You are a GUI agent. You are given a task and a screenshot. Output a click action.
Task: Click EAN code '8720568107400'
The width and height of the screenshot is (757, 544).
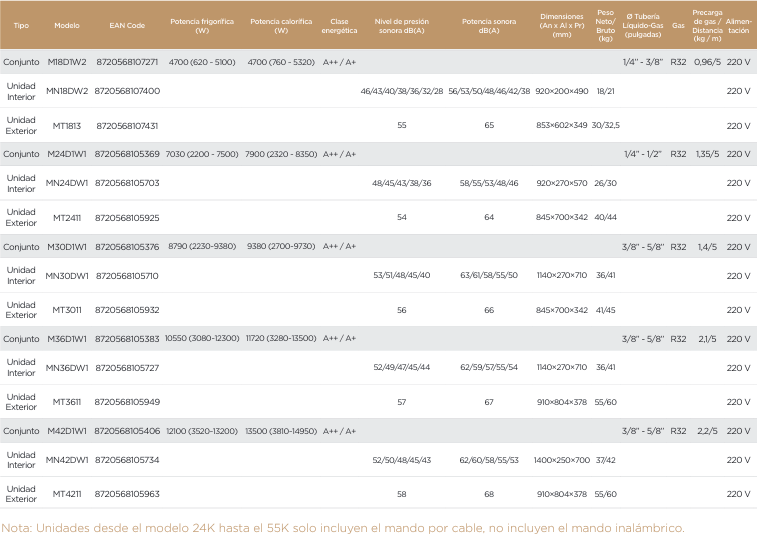click(x=127, y=91)
